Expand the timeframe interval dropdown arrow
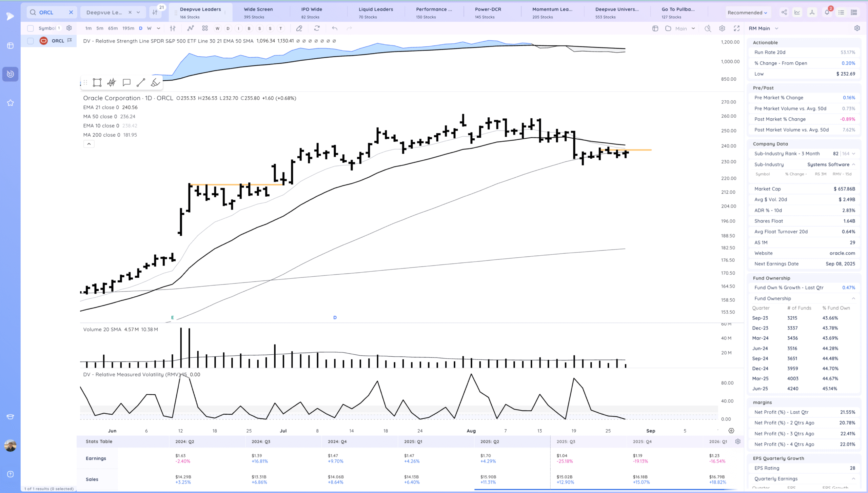 [158, 28]
